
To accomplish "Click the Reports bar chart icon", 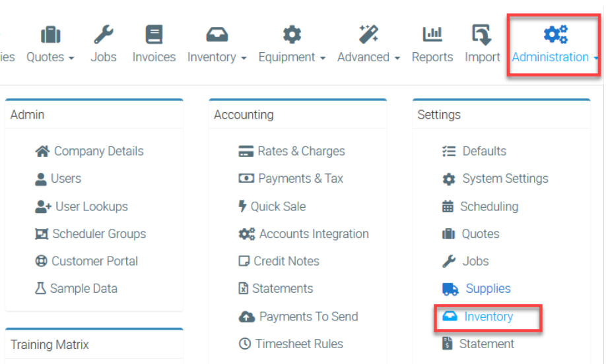I will (x=432, y=34).
